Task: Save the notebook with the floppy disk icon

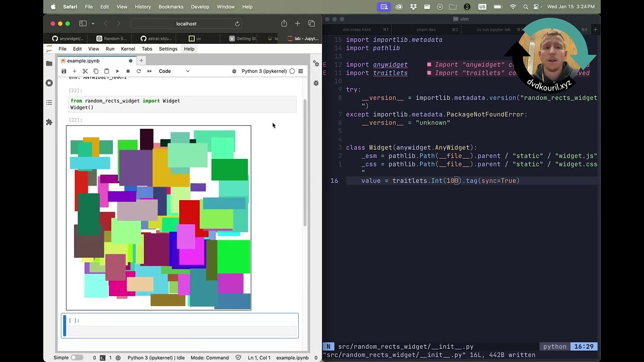Action: point(64,71)
